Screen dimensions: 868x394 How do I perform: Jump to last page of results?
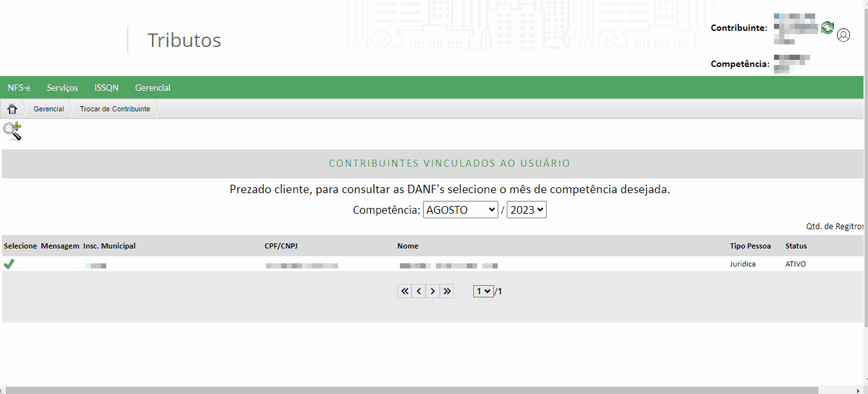coord(447,291)
